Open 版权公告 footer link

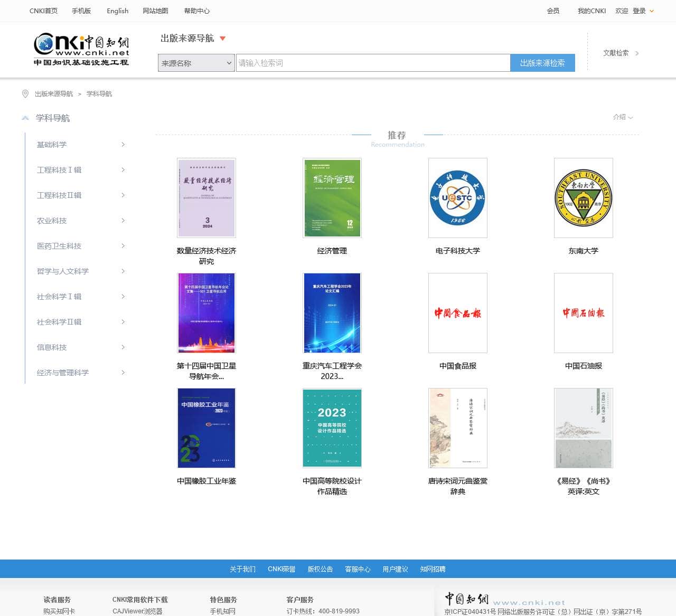tap(320, 569)
